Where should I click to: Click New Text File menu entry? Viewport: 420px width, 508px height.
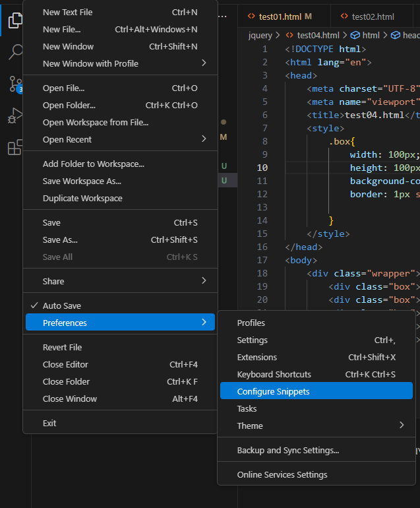click(67, 12)
